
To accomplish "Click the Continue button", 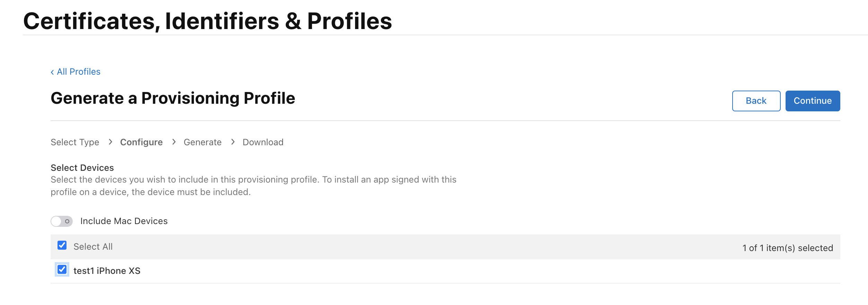I will point(812,101).
